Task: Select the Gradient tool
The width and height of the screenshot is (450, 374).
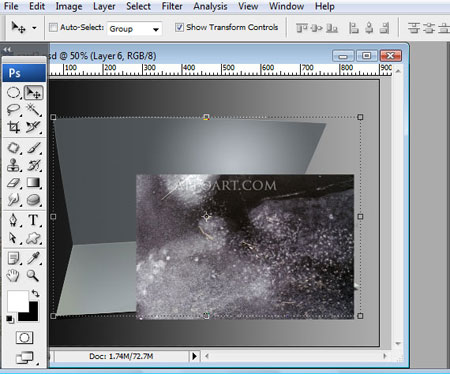Action: tap(33, 182)
